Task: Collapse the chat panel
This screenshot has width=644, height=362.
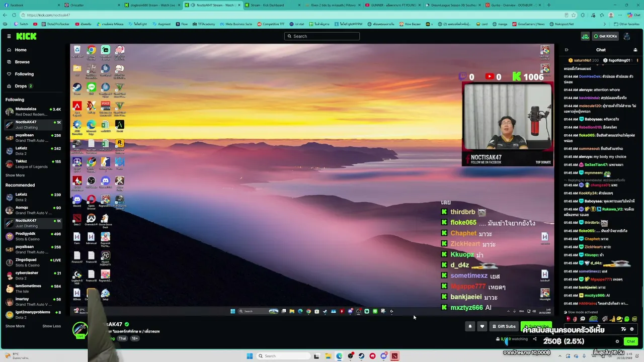Action: [x=567, y=50]
